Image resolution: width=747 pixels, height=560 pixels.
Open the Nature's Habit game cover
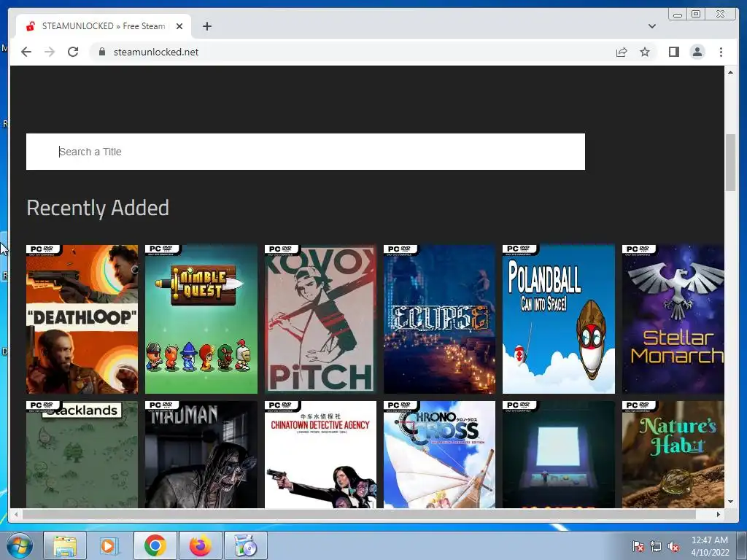pos(673,454)
